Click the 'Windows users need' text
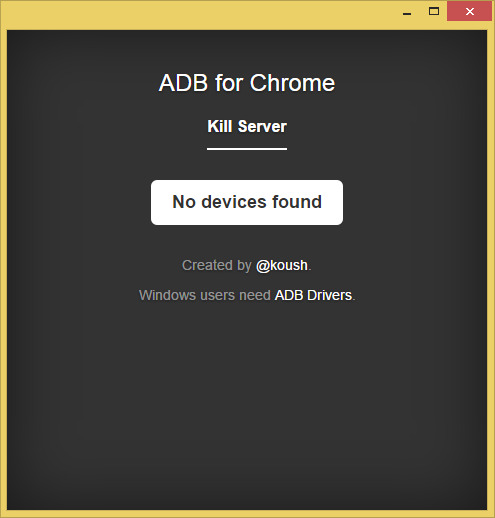The image size is (495, 518). pos(205,295)
